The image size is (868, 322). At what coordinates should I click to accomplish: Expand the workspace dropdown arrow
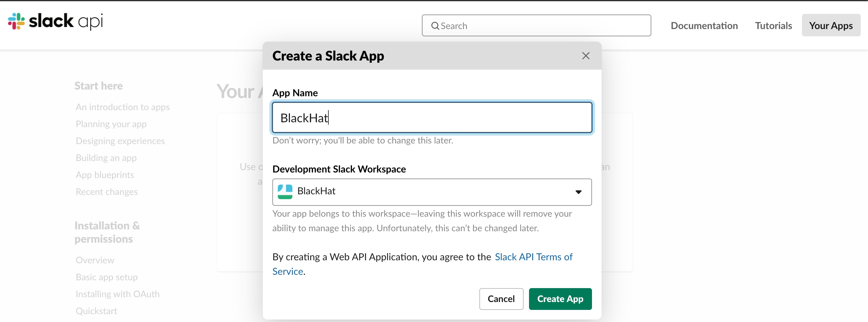click(578, 192)
